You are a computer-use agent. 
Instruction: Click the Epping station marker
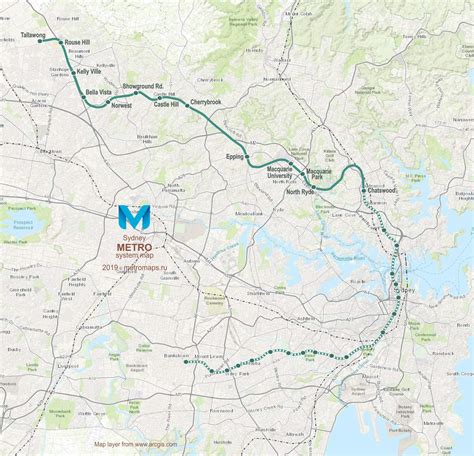(x=247, y=156)
